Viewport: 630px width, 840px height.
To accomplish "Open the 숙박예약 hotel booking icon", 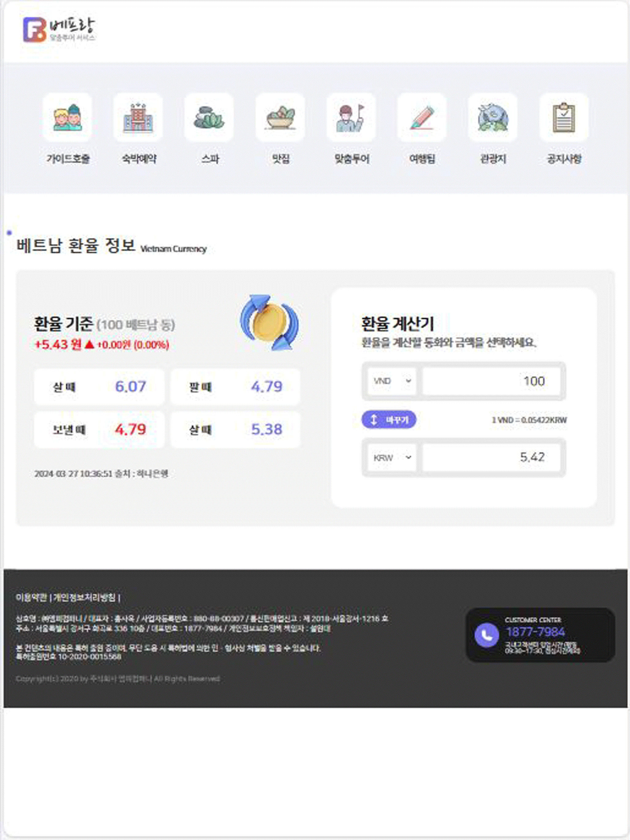I will pos(138,117).
